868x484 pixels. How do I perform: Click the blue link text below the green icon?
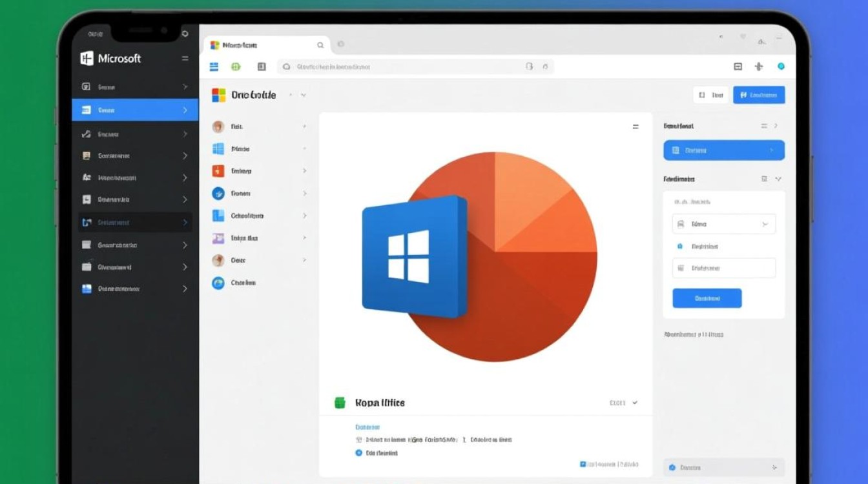coord(367,427)
